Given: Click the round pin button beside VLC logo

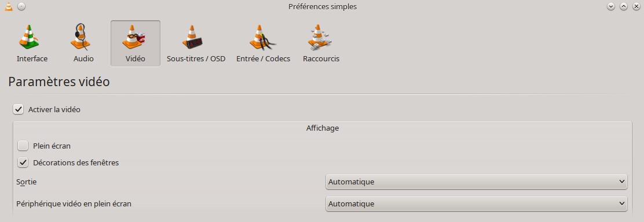Looking at the screenshot, I should tap(22, 6).
